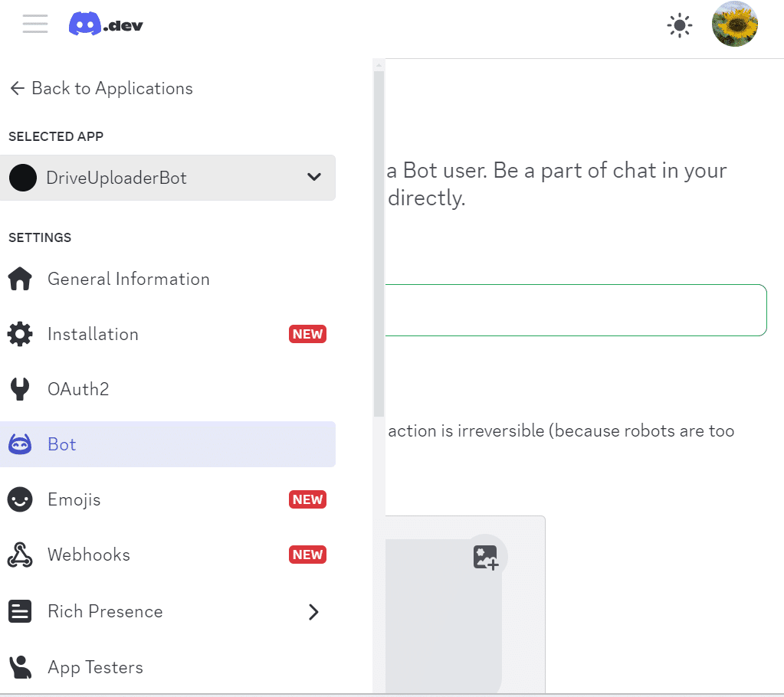Click the SELECTED APP heading
This screenshot has height=697, width=784.
(x=56, y=136)
